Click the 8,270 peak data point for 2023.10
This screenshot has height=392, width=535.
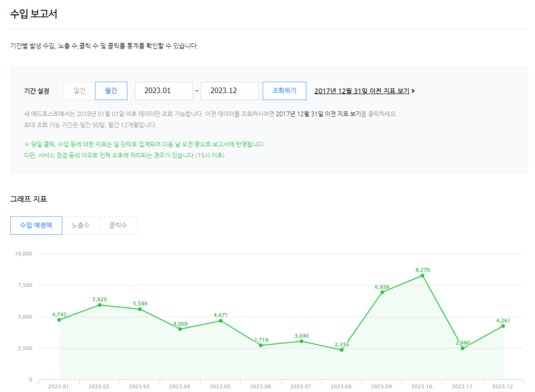[422, 275]
